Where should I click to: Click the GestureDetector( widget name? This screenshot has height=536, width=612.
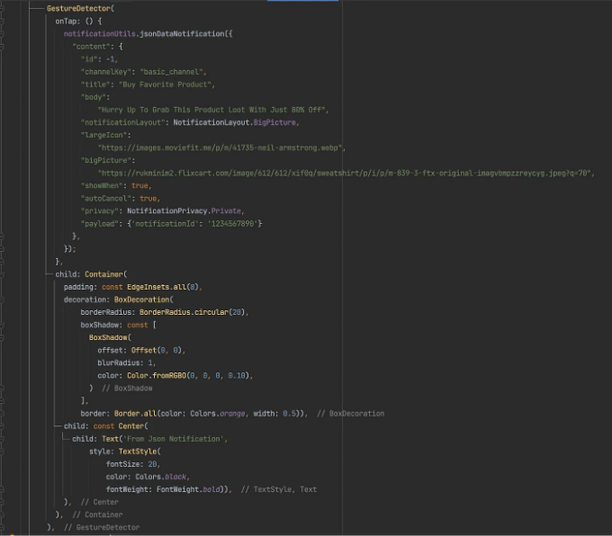(x=80, y=8)
